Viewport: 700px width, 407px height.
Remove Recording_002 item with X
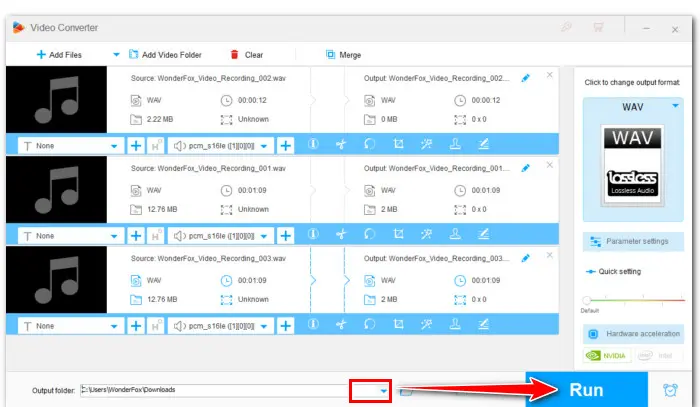click(x=550, y=75)
